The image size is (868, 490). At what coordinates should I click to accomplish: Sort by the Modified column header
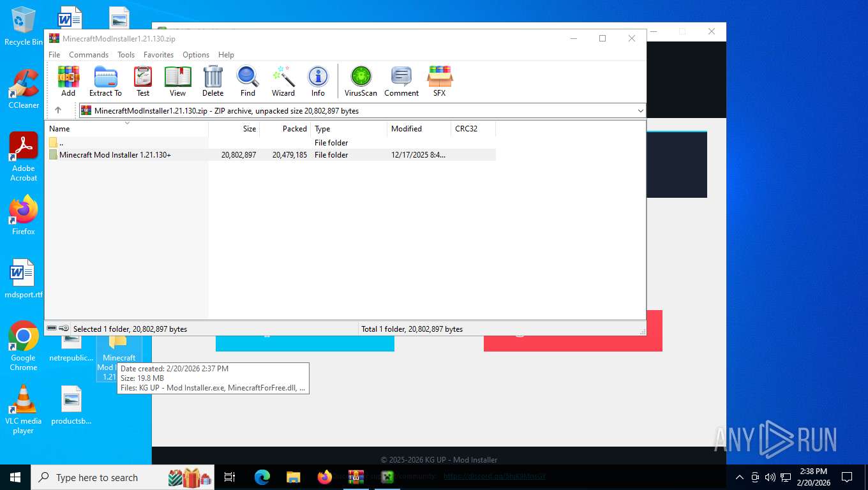419,129
